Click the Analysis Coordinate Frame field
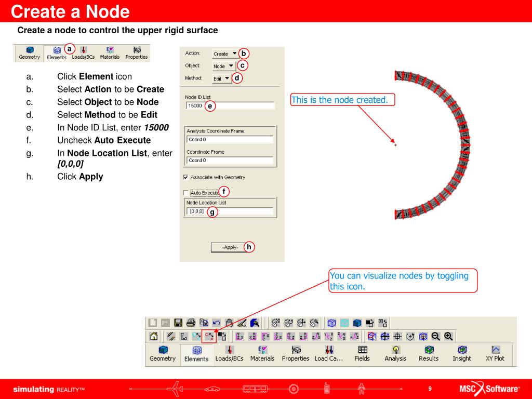 pyautogui.click(x=230, y=139)
